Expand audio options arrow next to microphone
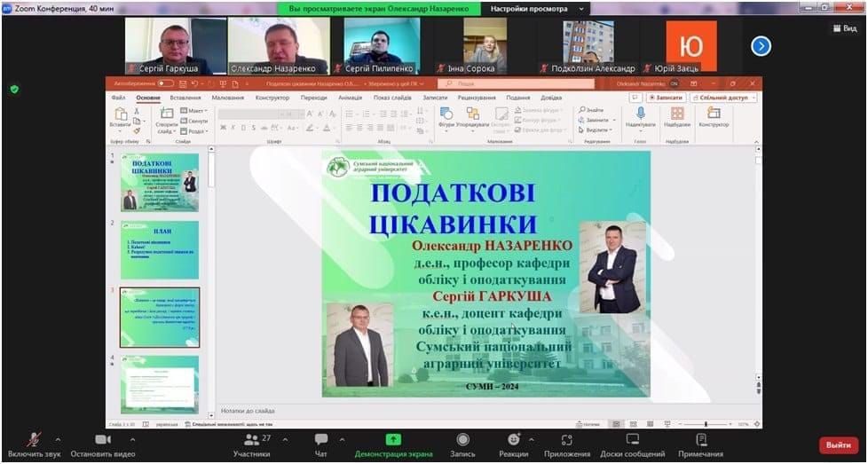The height and width of the screenshot is (464, 868). click(59, 439)
